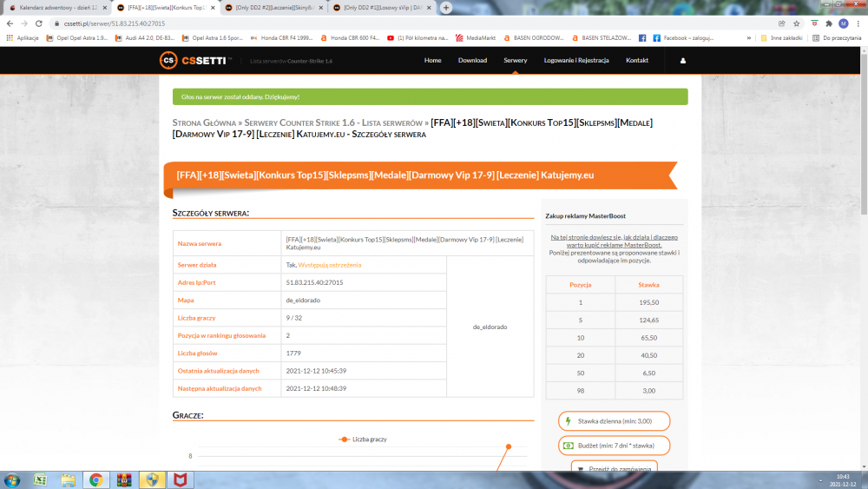Click vote count value 1779
This screenshot has width=868, height=489.
[x=293, y=353]
